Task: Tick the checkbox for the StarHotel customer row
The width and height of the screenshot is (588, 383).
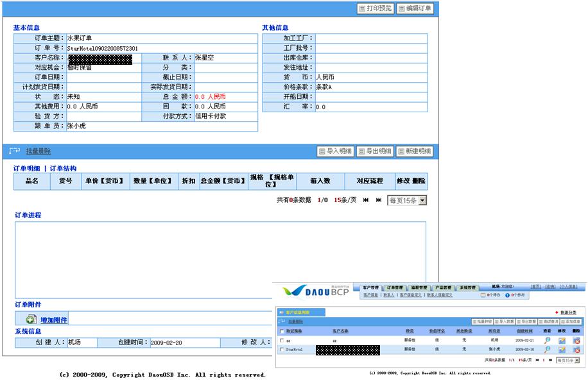Action: [281, 350]
